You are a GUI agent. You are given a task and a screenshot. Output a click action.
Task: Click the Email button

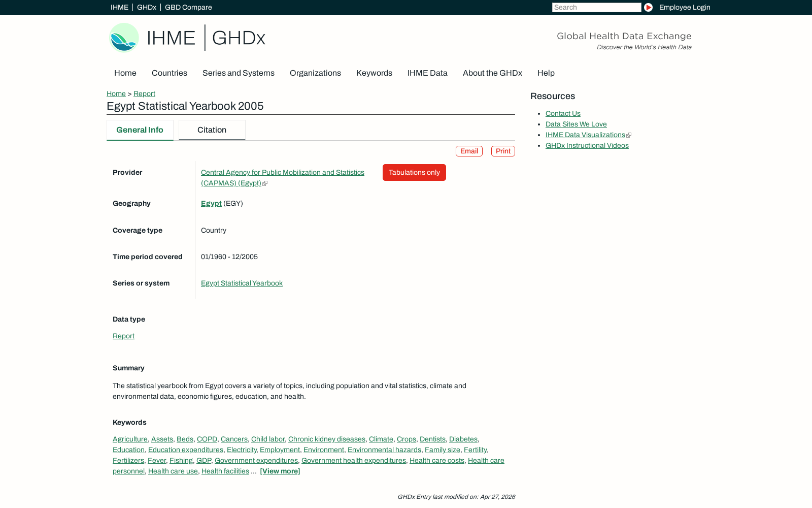469,151
